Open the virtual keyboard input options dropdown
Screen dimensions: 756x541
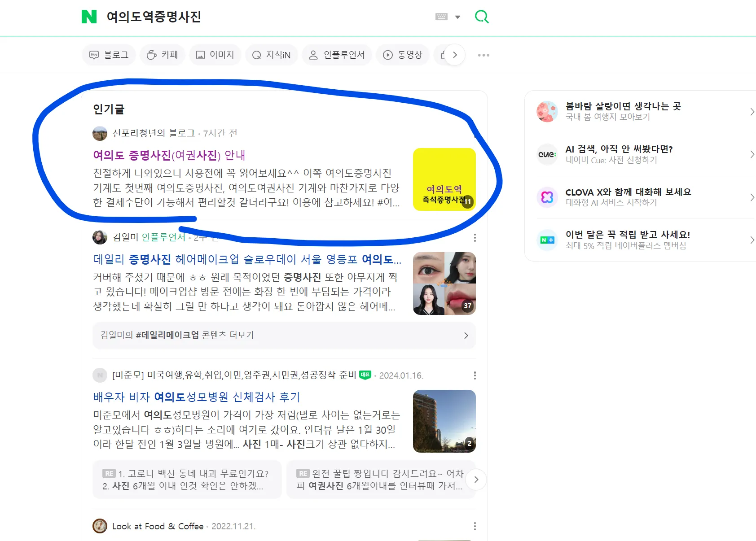[448, 16]
